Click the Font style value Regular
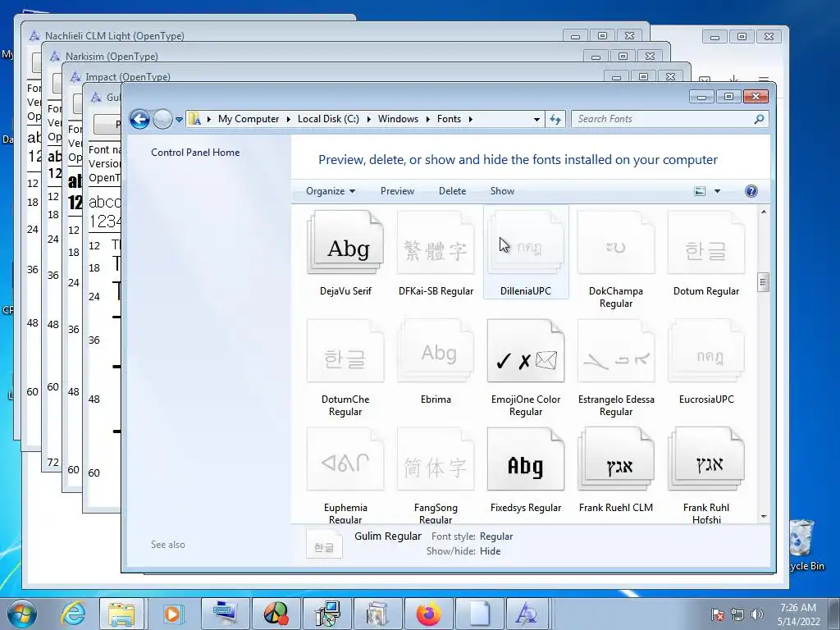This screenshot has height=630, width=840. point(496,536)
